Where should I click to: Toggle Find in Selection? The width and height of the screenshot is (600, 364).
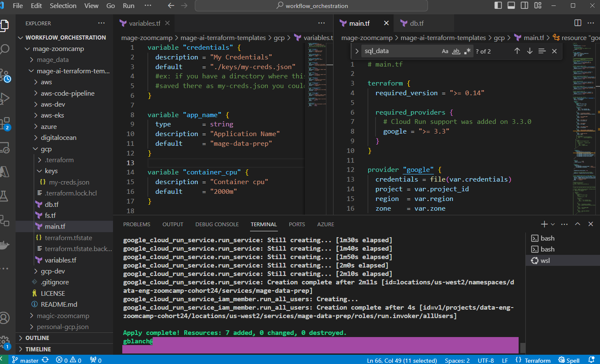(542, 51)
